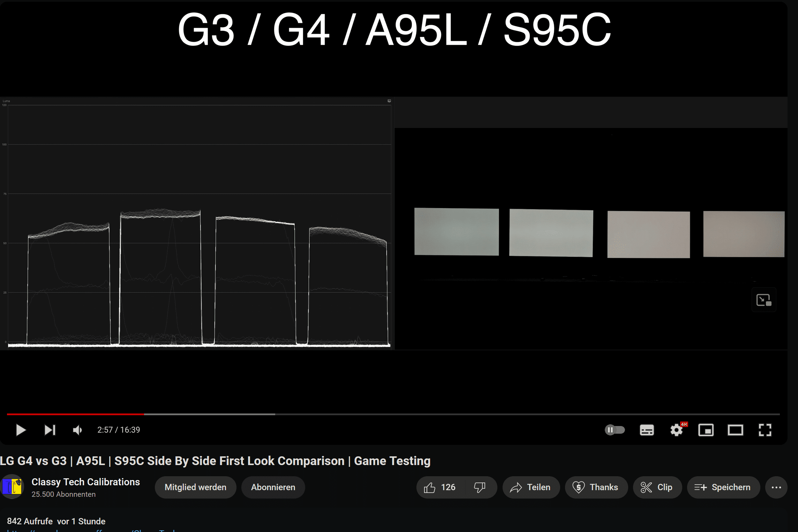798x532 pixels.
Task: Open Classy Tech Calibrations channel avatar
Action: (x=12, y=487)
